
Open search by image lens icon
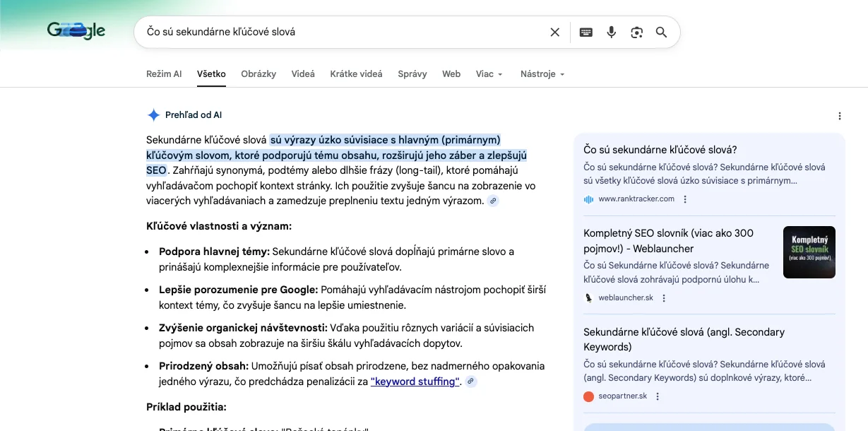[x=637, y=32]
